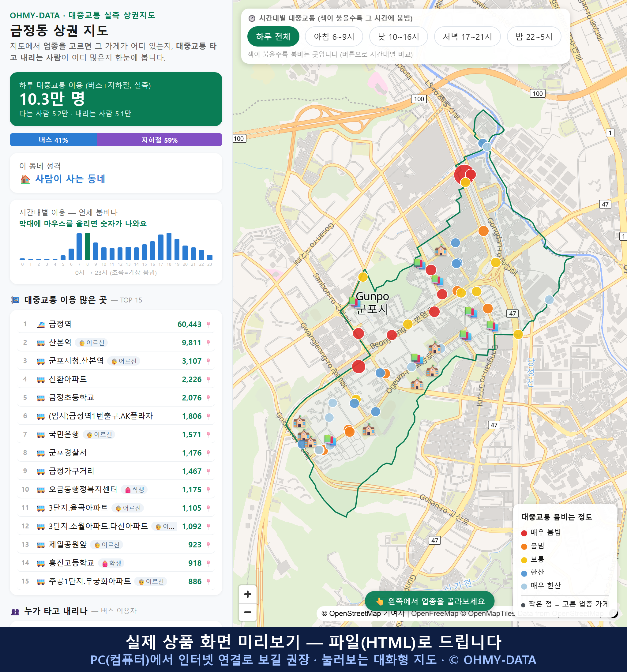Click the orange 붐빔 legend dot

pyautogui.click(x=524, y=546)
